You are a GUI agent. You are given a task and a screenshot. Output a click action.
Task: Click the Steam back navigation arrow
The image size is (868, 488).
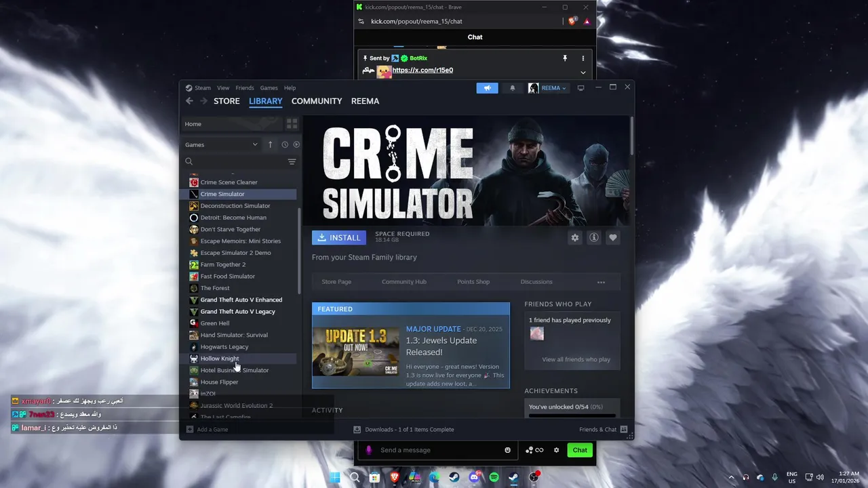click(x=189, y=101)
